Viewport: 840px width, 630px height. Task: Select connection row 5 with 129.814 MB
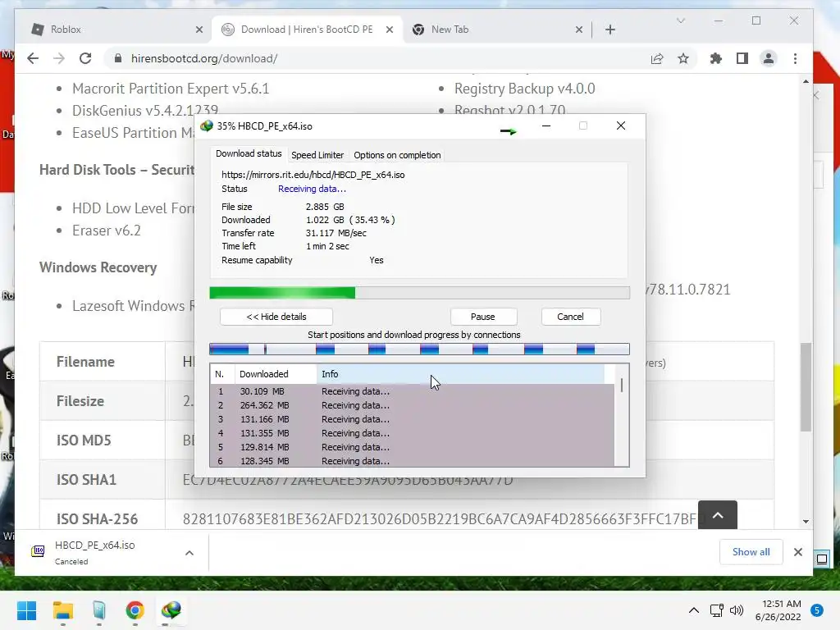pos(413,447)
